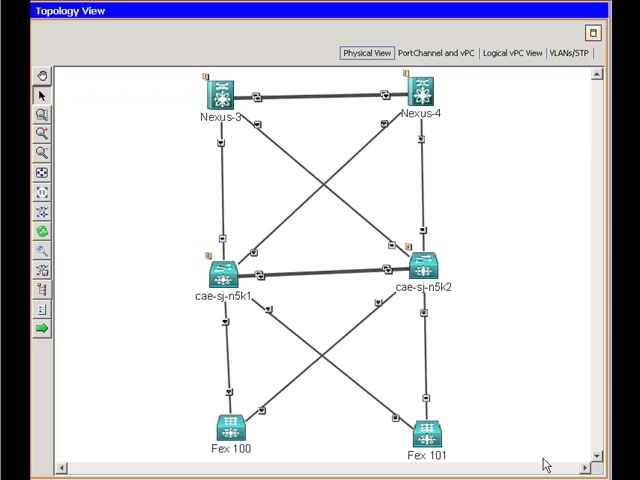Image resolution: width=640 pixels, height=480 pixels.
Task: Click the vertical scrollbar down arrow
Action: click(597, 456)
